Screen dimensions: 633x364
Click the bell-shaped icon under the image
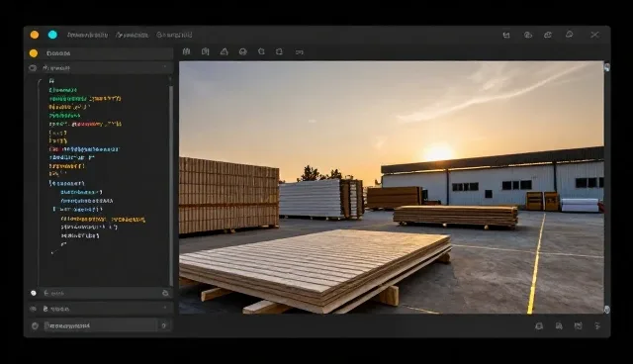point(539,326)
